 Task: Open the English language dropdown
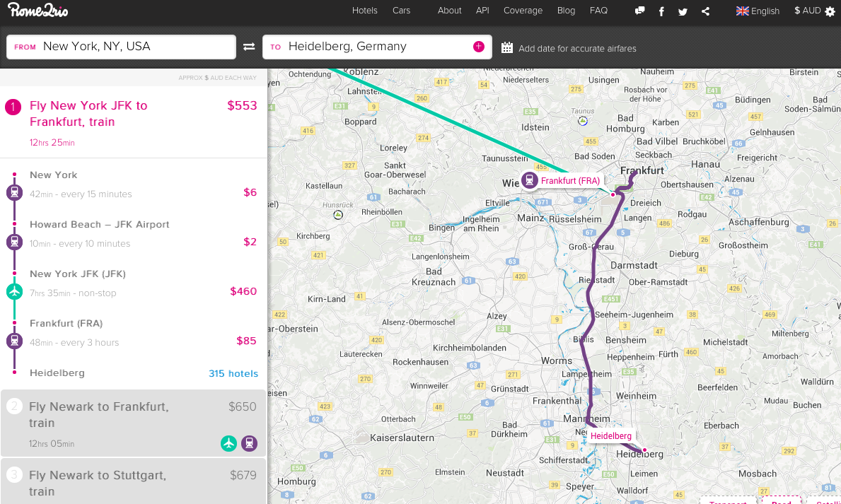pos(758,11)
